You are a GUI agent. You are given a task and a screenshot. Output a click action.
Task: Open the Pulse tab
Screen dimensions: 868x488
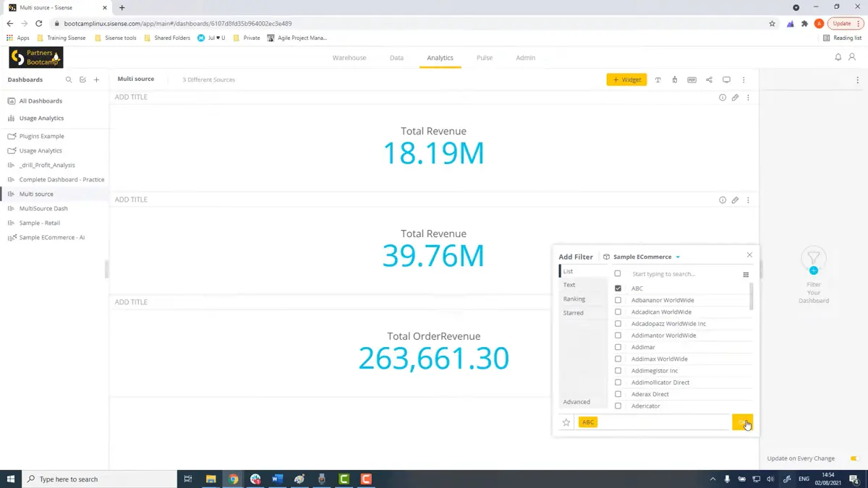[485, 58]
